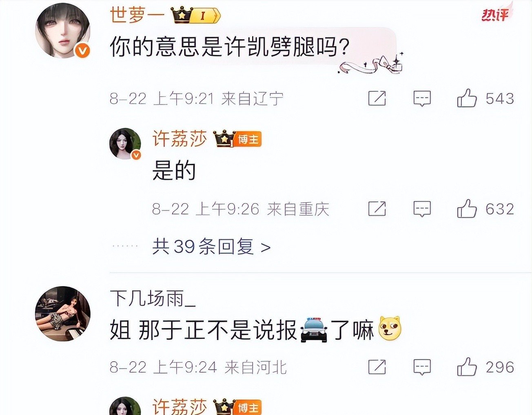Like 许荔莎's reply "是的" with 632 likes
This screenshot has width=532, height=415.
point(467,209)
